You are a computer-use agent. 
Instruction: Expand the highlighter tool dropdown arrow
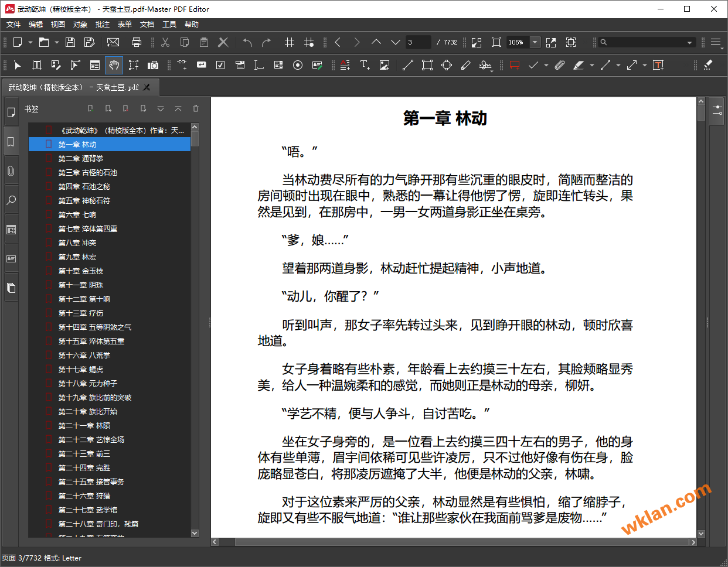tap(592, 65)
